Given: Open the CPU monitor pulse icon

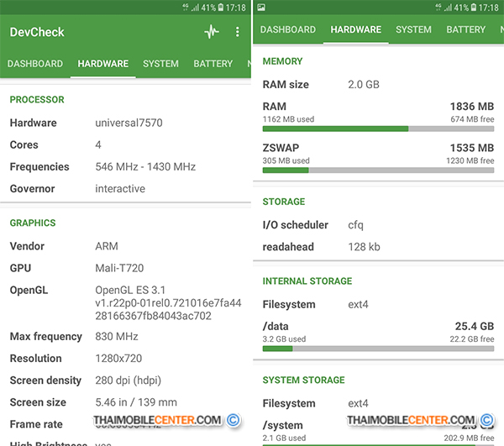Looking at the screenshot, I should pyautogui.click(x=212, y=32).
